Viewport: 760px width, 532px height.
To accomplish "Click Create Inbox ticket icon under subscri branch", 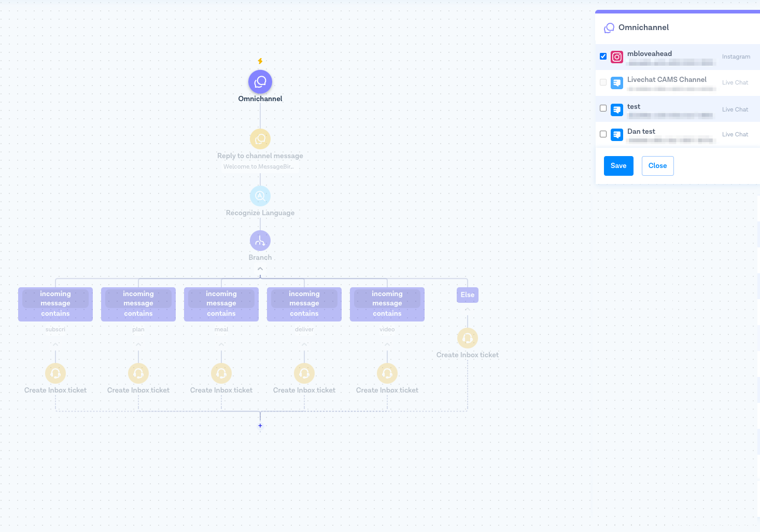I will 55,373.
